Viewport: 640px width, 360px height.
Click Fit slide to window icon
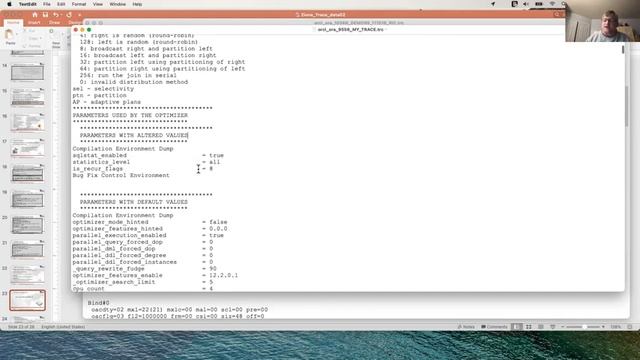point(630,327)
